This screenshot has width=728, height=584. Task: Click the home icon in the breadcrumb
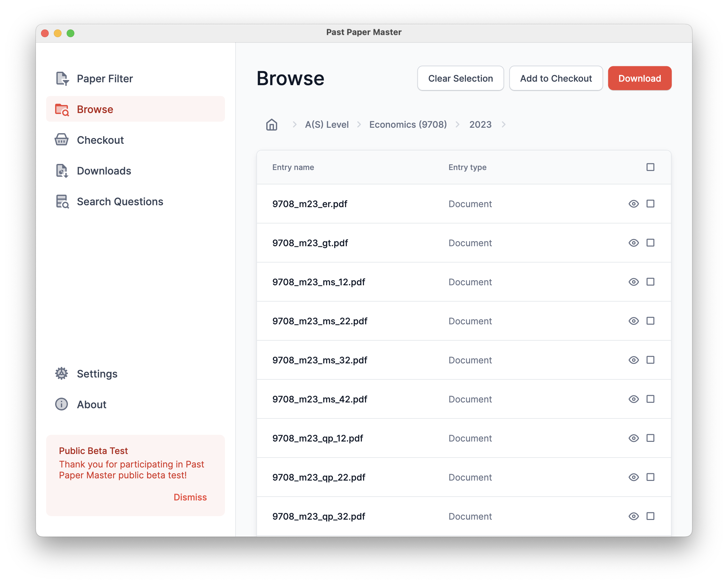[271, 125]
